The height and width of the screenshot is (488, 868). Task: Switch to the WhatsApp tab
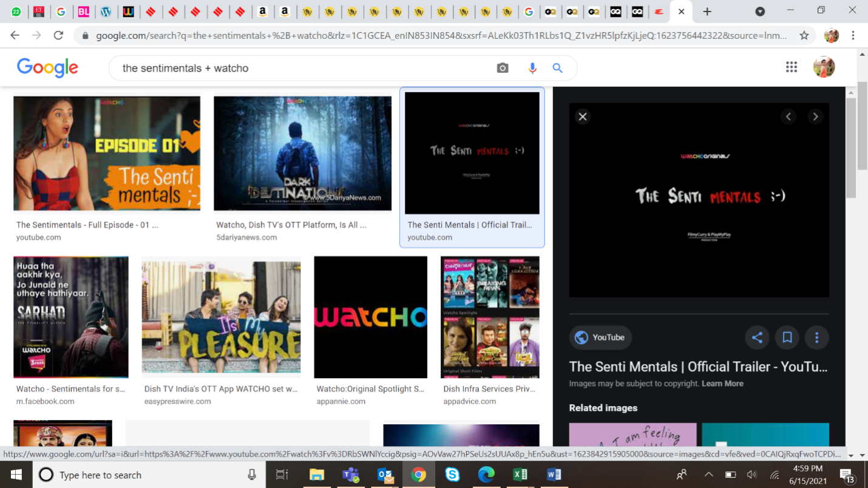coord(16,12)
